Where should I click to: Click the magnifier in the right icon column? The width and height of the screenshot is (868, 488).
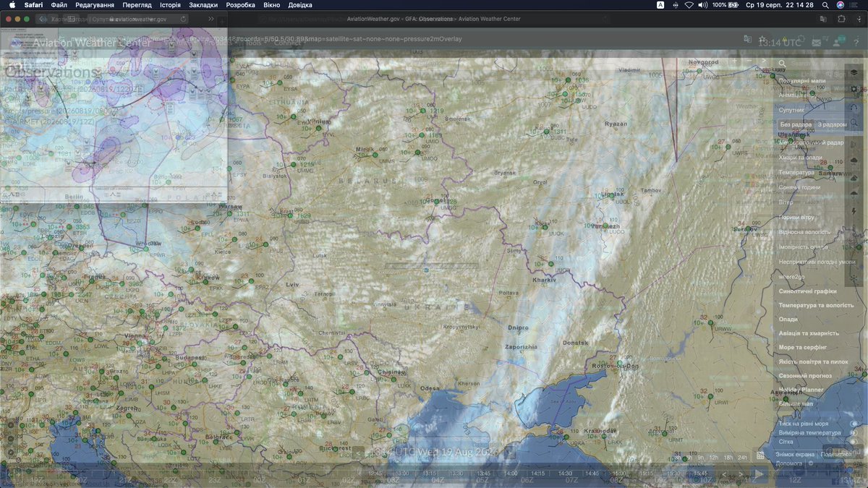tap(854, 122)
